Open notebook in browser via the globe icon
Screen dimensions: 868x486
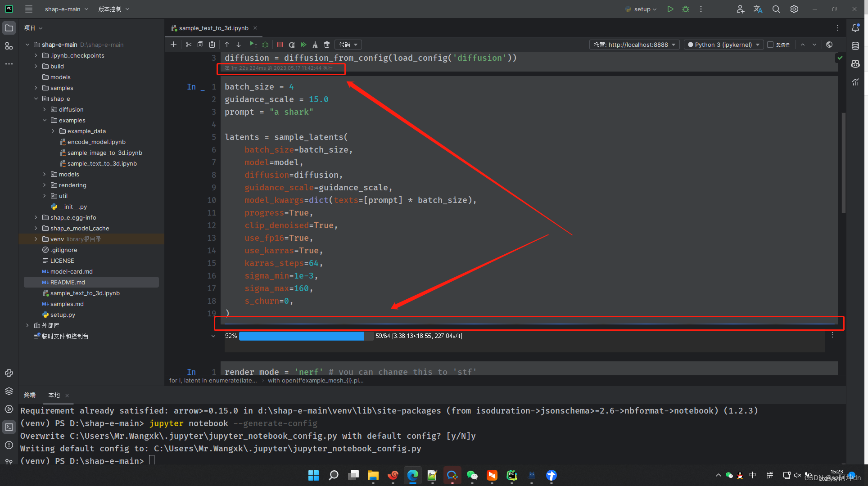[x=829, y=45]
